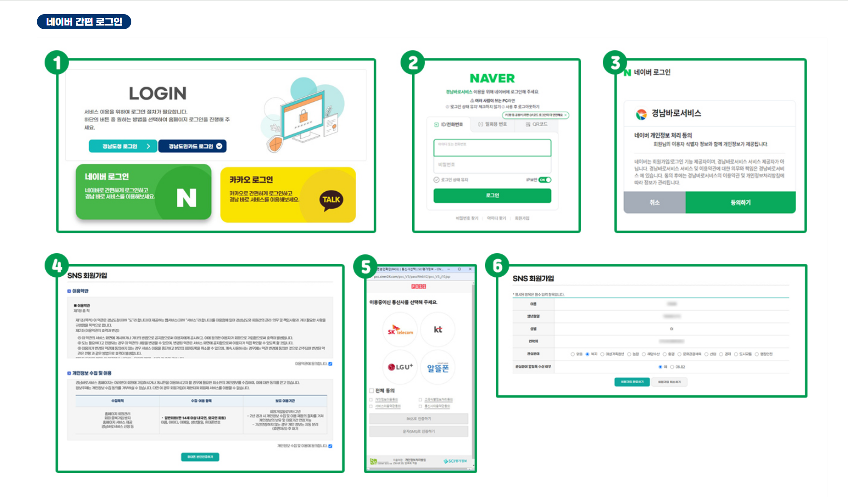Switch to the QR코드 tab
848x504 pixels.
(x=536, y=124)
